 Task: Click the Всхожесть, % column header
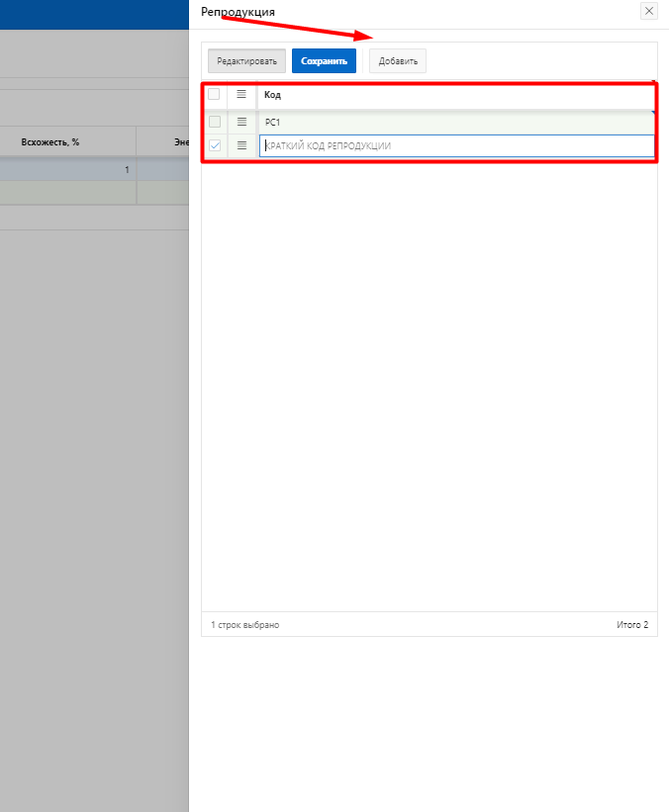pos(49,142)
